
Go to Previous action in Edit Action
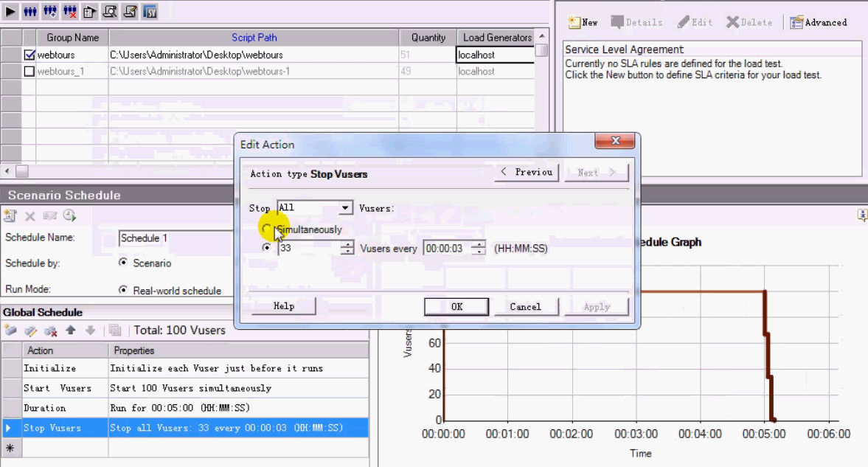[x=527, y=173]
